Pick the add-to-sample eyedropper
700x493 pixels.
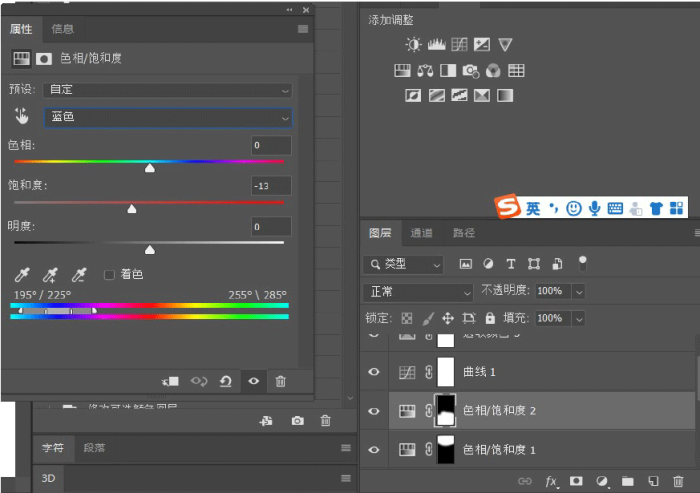(50, 275)
